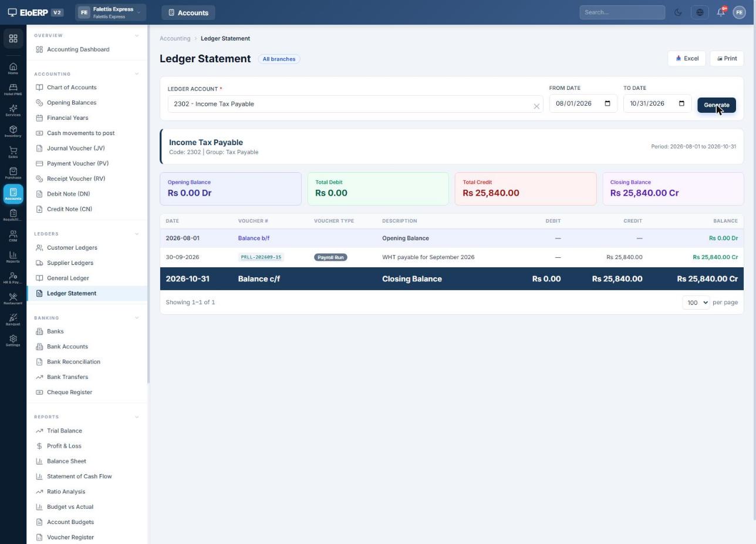
Task: Toggle dark mode moon icon
Action: pyautogui.click(x=679, y=12)
